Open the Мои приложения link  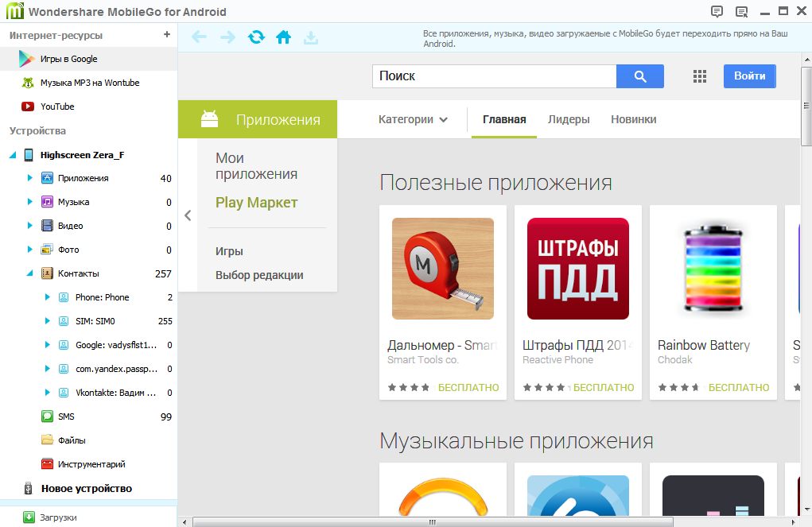pos(256,166)
